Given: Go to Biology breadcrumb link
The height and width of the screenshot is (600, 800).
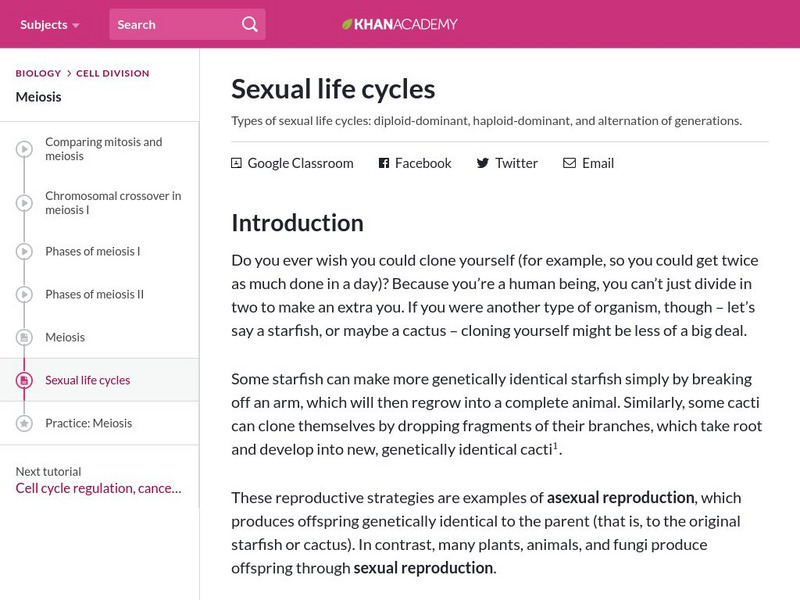Looking at the screenshot, I should tap(38, 73).
